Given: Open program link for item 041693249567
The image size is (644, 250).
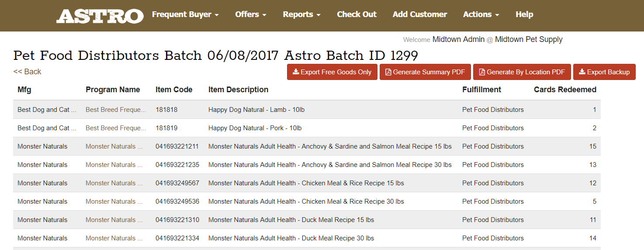Looking at the screenshot, I should pos(114,183).
